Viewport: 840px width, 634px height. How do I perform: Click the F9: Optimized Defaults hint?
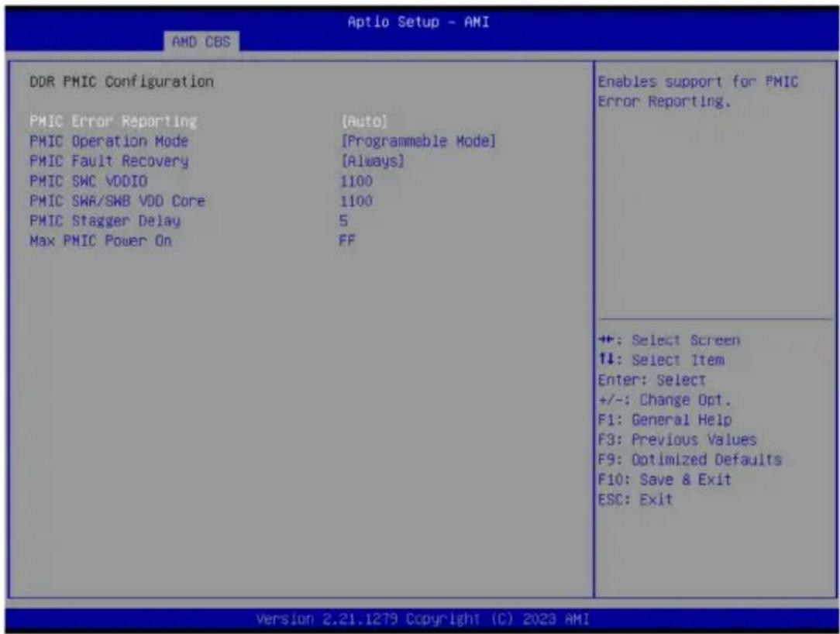click(690, 460)
